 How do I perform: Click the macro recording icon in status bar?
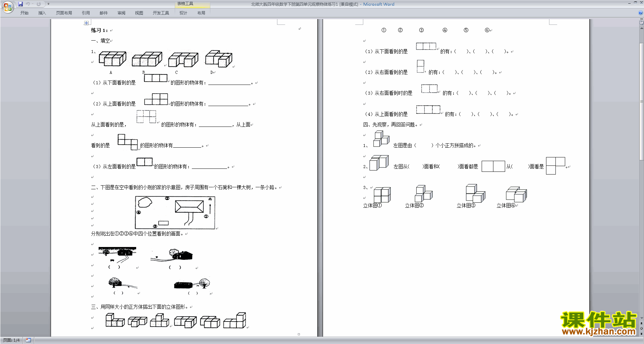pos(28,340)
